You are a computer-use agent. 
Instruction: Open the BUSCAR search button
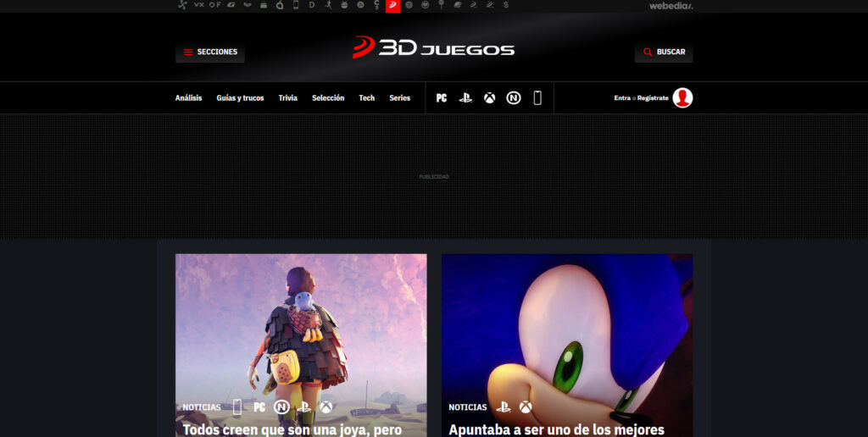click(664, 52)
